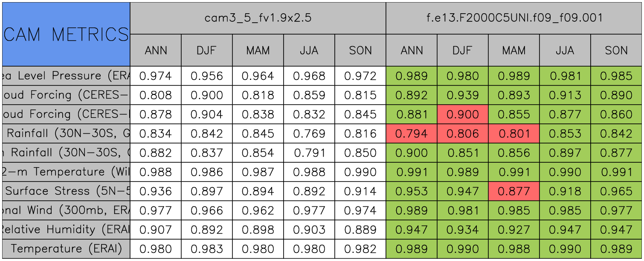Click the 0.808 ANN cloud forcing cell
The height and width of the screenshot is (261, 644).
156,95
